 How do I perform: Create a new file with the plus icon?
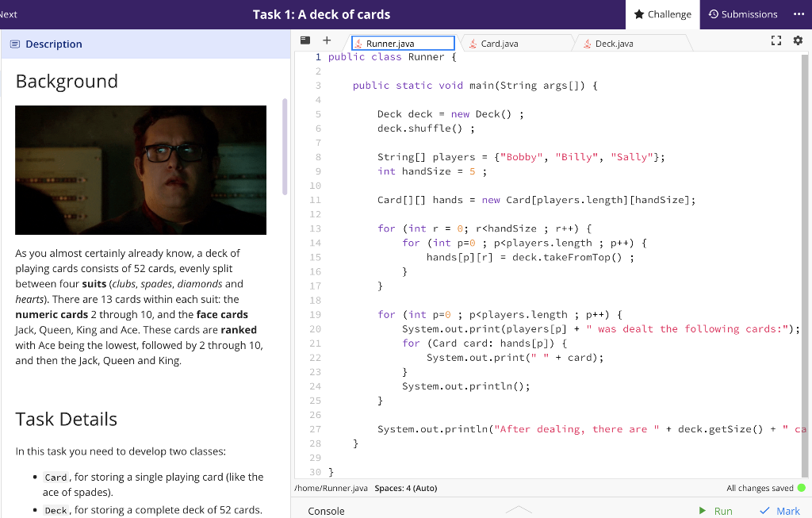click(x=326, y=40)
